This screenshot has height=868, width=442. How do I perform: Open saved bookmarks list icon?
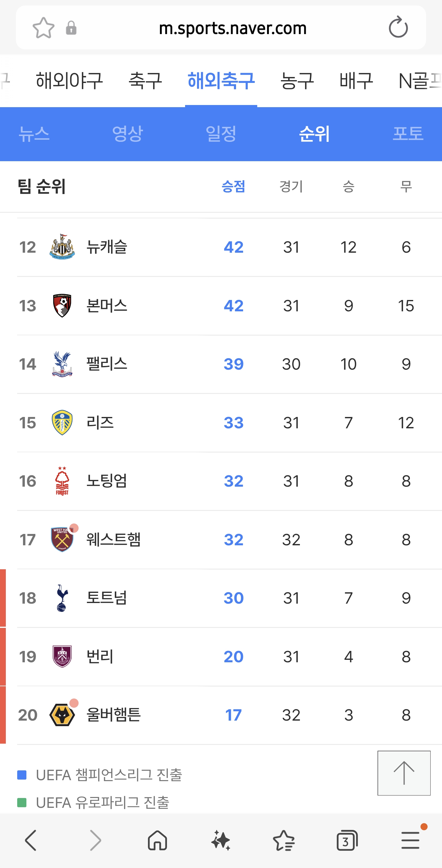click(x=284, y=840)
